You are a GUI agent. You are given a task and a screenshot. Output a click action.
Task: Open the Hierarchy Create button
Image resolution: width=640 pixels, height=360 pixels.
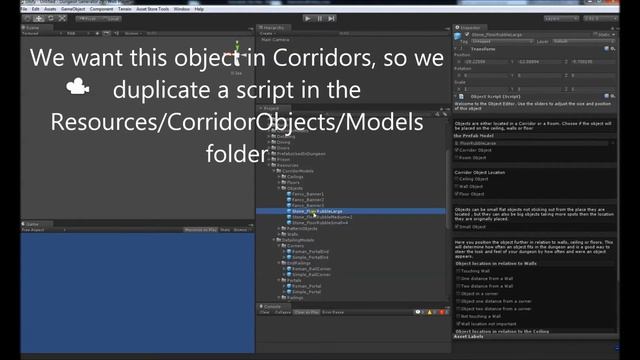267,33
